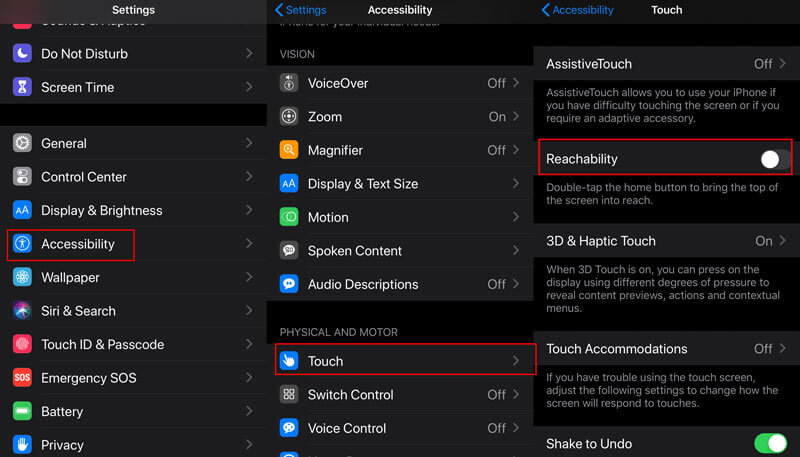Viewport: 800px width, 457px height.
Task: Open the Zoom On row chevron
Action: pyautogui.click(x=516, y=116)
